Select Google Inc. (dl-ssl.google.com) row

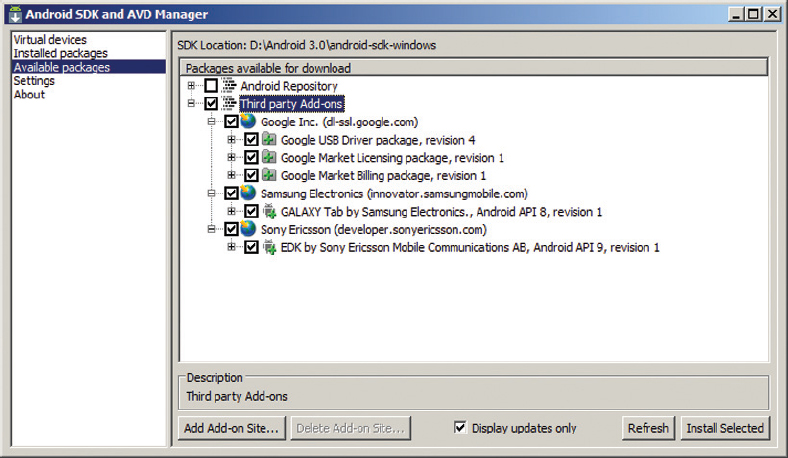339,122
